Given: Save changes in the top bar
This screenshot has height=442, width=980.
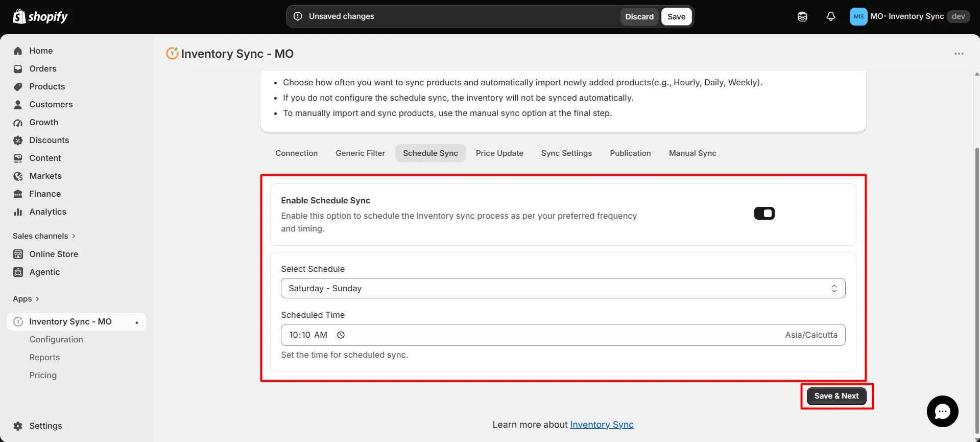Looking at the screenshot, I should pos(676,17).
